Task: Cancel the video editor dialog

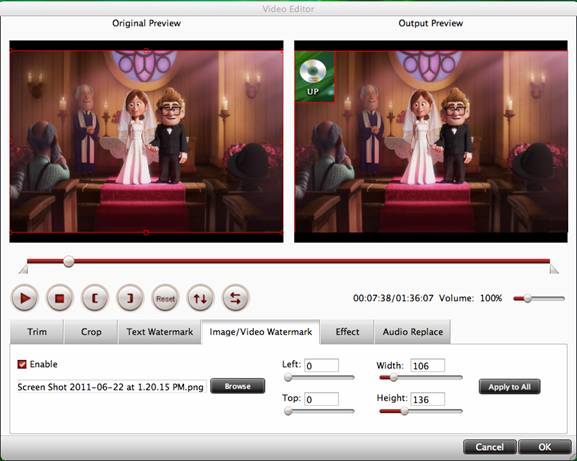Action: [489, 447]
